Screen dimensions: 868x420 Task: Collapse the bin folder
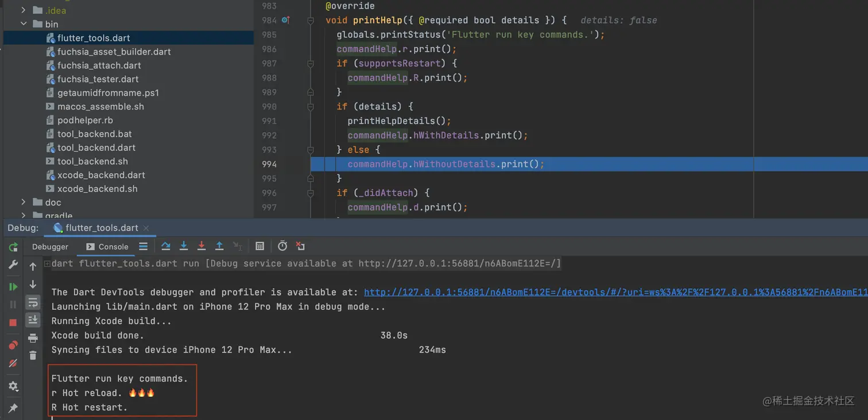click(x=24, y=24)
